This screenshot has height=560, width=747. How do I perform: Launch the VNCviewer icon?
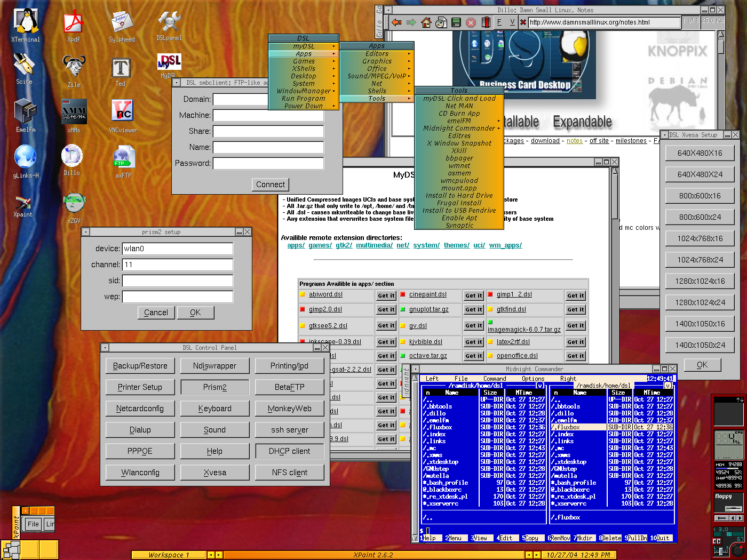[x=123, y=115]
